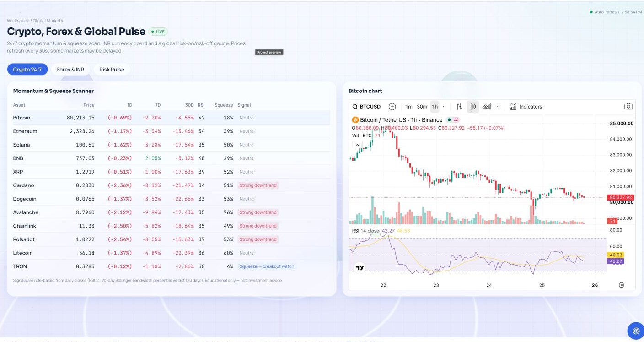
Task: Select the Bars chart style icon
Action: pyautogui.click(x=459, y=107)
